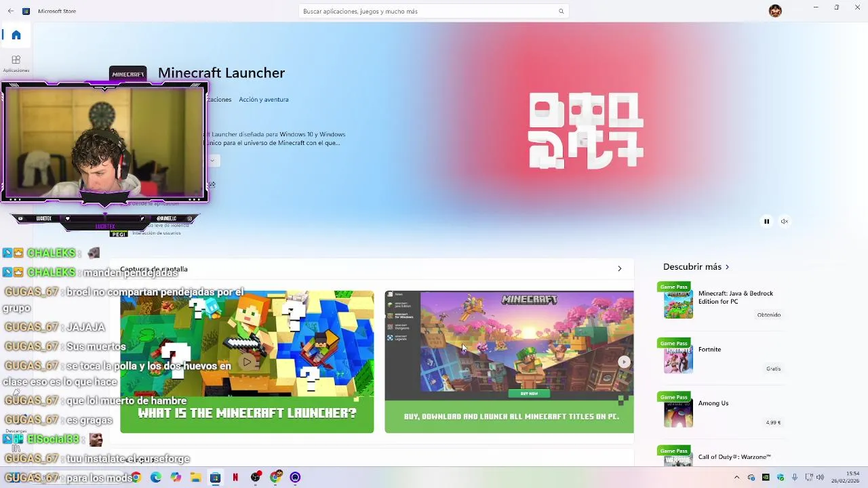
Task: Open Copilot from the taskbar
Action: click(x=176, y=477)
